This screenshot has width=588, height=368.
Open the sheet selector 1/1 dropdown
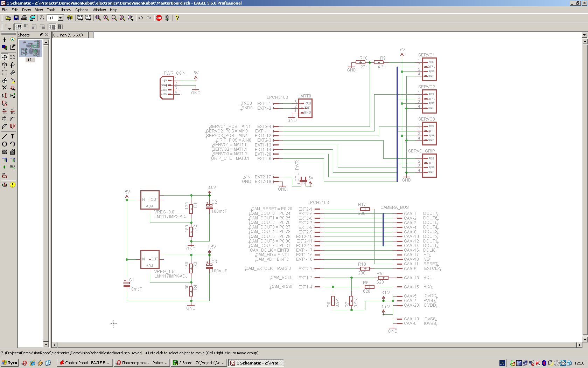click(x=60, y=18)
